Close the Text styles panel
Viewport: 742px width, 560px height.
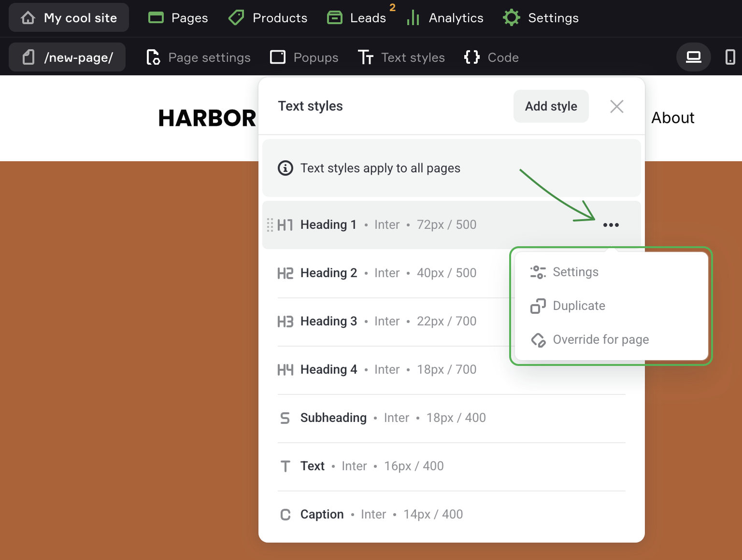pos(616,106)
